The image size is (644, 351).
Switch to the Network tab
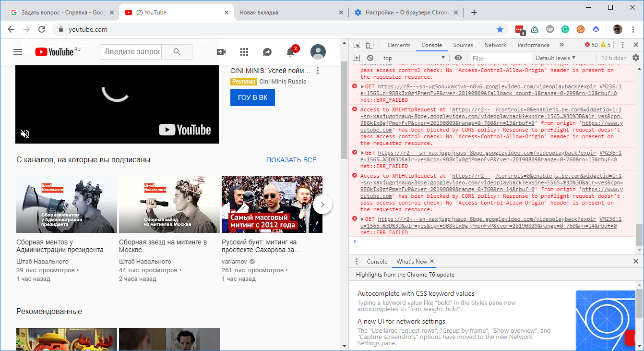(495, 45)
